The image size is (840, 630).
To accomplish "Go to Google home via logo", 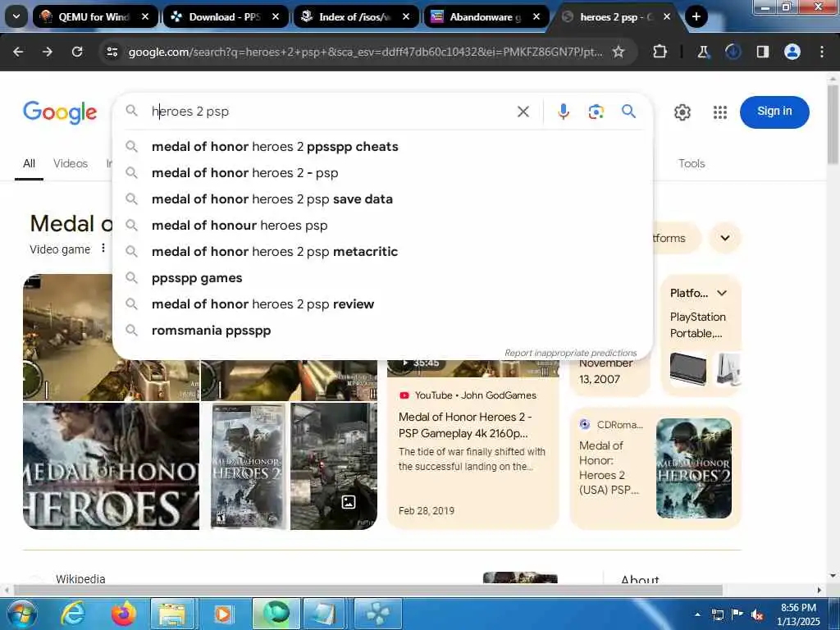I will [x=60, y=112].
